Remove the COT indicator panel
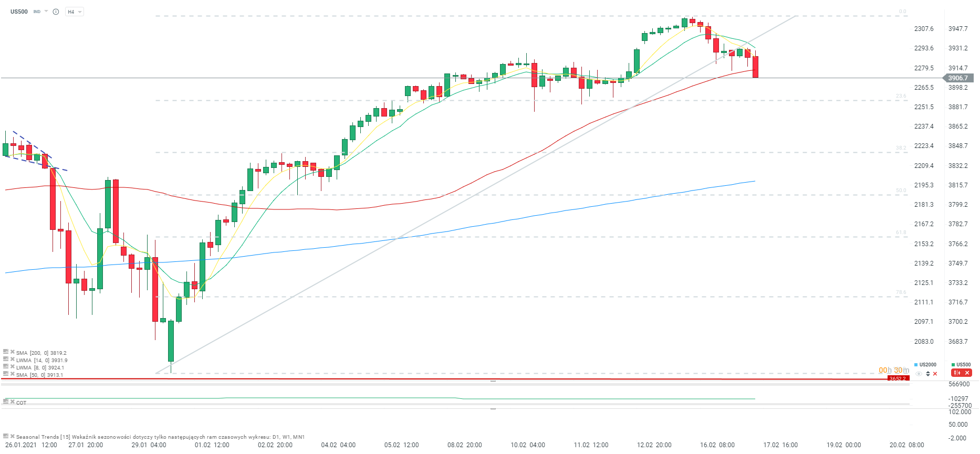The height and width of the screenshot is (454, 980). coord(12,401)
